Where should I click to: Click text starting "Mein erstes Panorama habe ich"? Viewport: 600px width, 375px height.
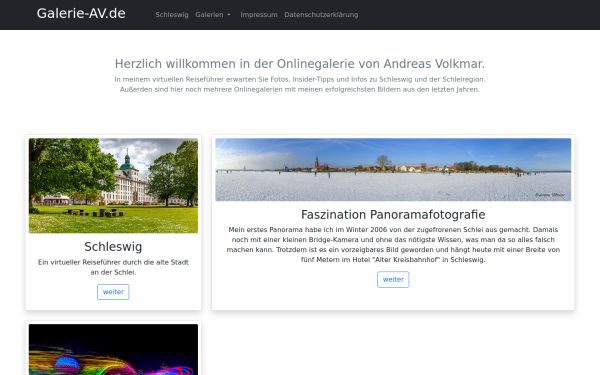(393, 245)
